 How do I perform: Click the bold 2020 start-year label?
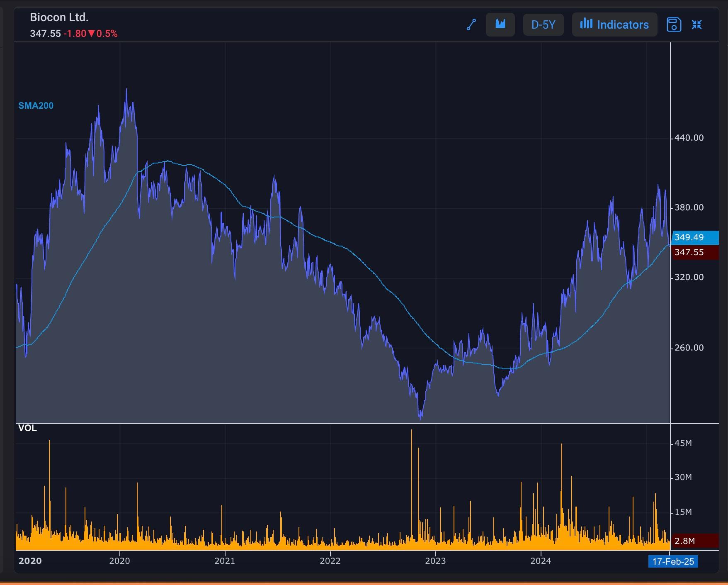tap(30, 561)
